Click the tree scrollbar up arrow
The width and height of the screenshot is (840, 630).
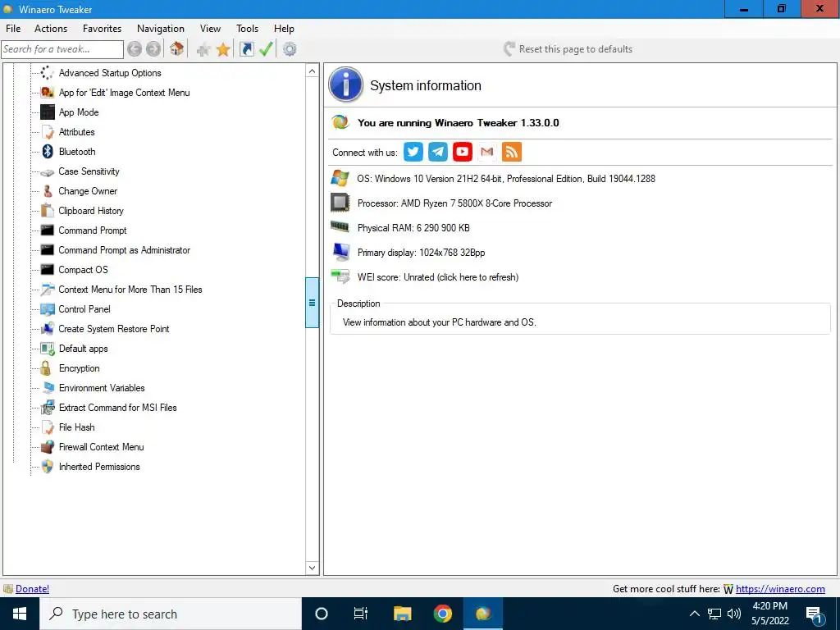click(312, 71)
